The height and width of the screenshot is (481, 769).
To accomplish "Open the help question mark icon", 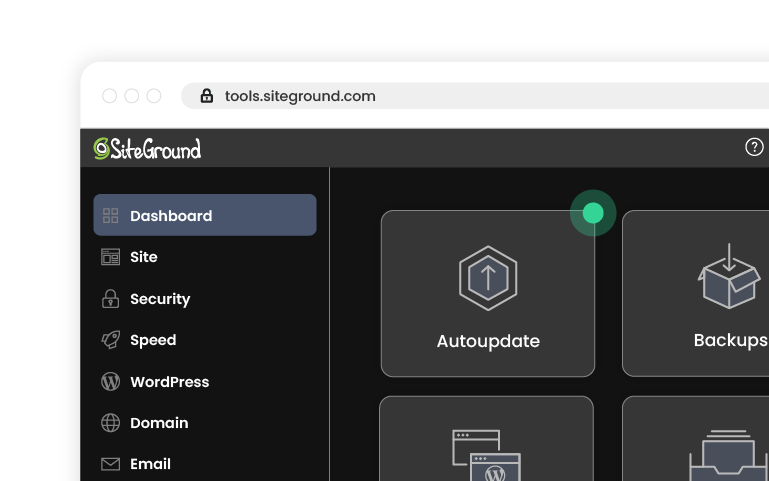I will [754, 147].
